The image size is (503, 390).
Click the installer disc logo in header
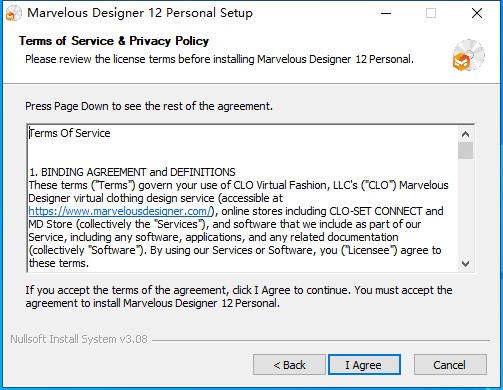pos(468,55)
